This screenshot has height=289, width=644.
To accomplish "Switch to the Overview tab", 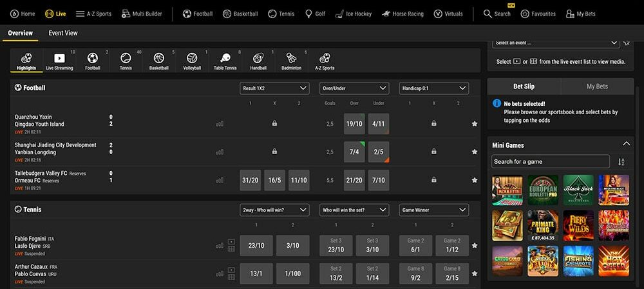I will tap(20, 33).
